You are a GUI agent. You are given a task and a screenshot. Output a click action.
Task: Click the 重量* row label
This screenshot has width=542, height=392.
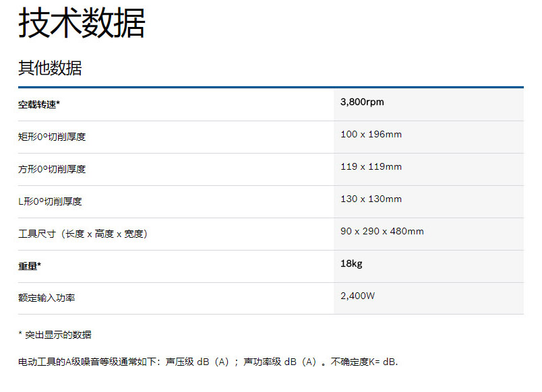(30, 266)
